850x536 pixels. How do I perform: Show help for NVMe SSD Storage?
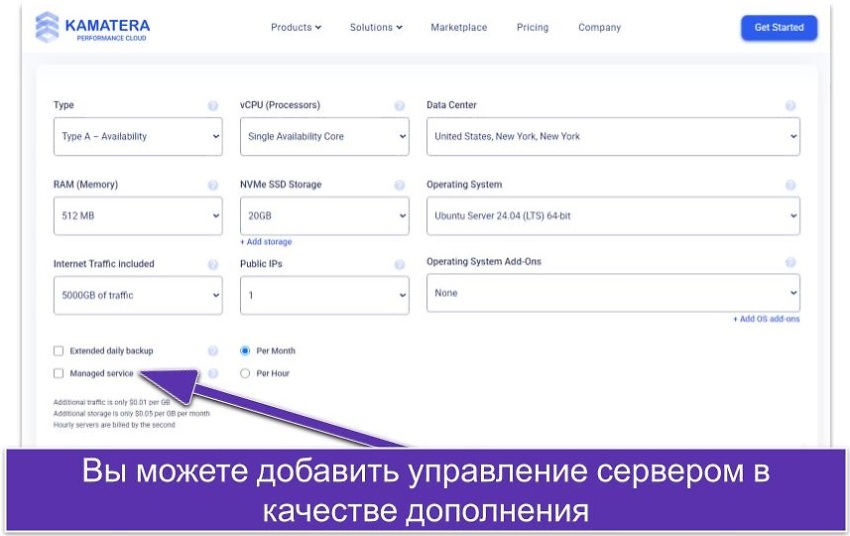pyautogui.click(x=400, y=185)
